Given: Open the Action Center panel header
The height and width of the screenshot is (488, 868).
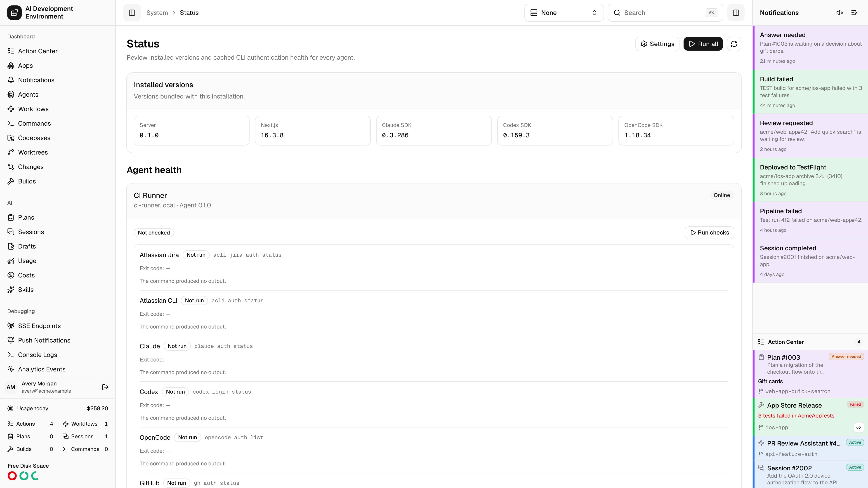Looking at the screenshot, I should (x=810, y=342).
